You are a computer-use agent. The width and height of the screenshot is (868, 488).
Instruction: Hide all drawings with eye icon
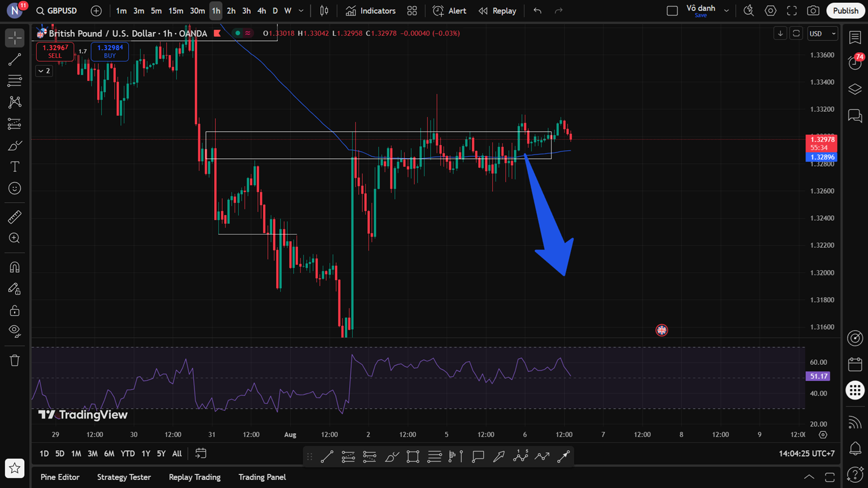[15, 332]
